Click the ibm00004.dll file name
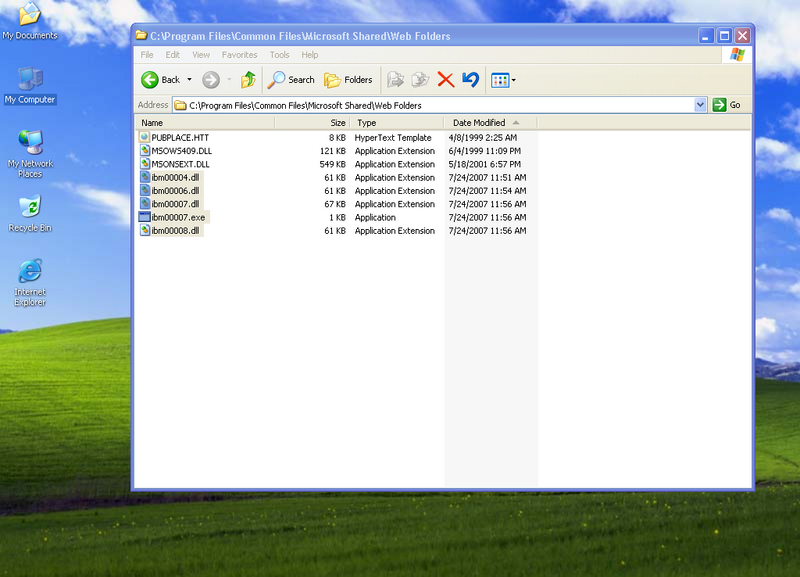Image resolution: width=800 pixels, height=577 pixels. tap(176, 178)
